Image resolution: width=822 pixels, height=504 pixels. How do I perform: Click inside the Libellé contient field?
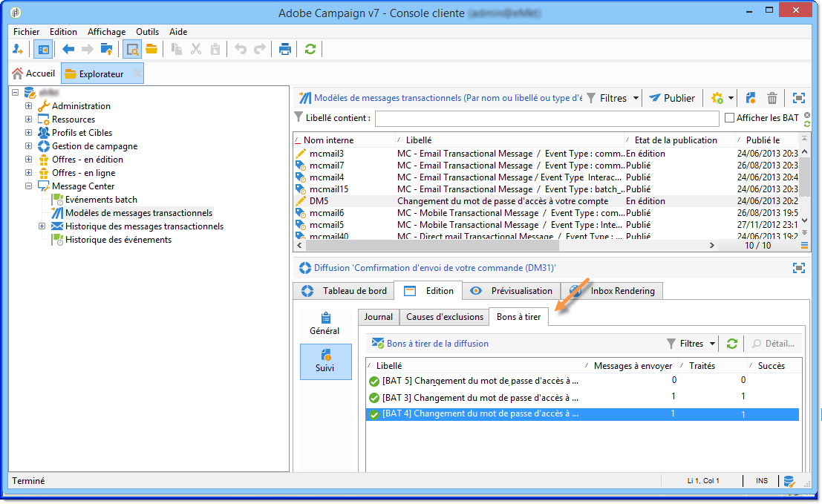point(547,119)
